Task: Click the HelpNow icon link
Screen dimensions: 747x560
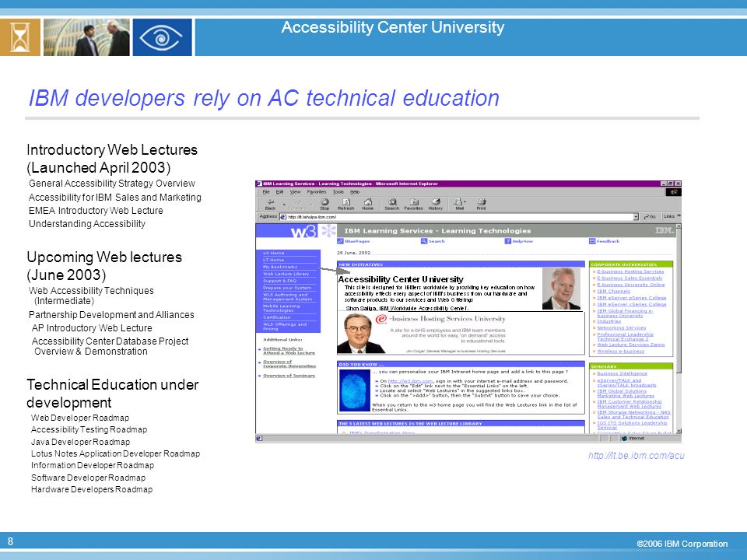Action: pyautogui.click(x=519, y=241)
